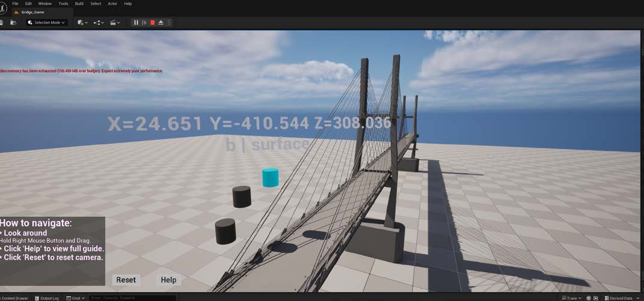
Task: Click the X=24.651 coordinate readout text
Action: pyautogui.click(x=155, y=124)
